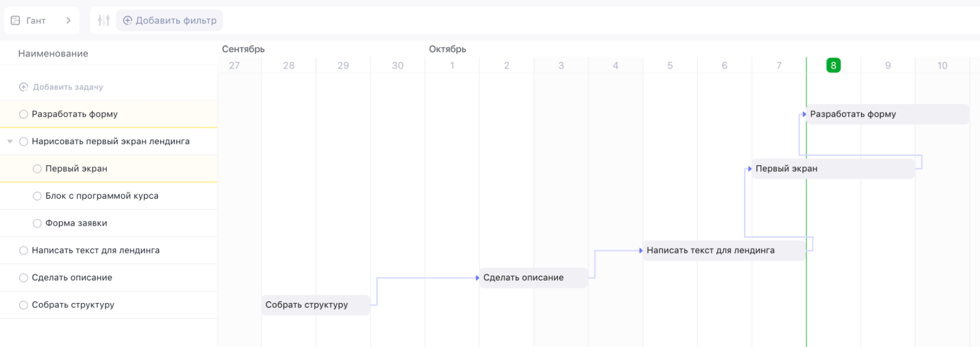The image size is (980, 347).
Task: Click dependency arrow entering Разработать форму bar
Action: pos(804,114)
